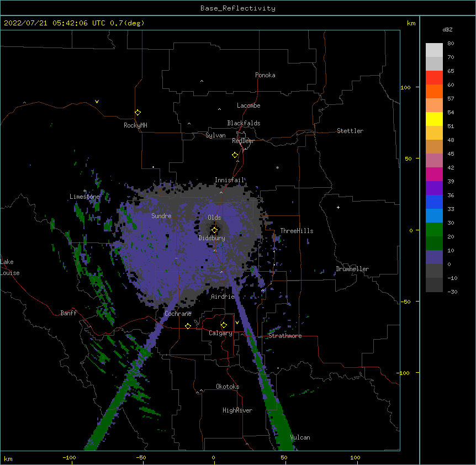Image resolution: width=476 pixels, height=465 pixels.
Task: Select the Sundre label
Action: [x=161, y=216]
